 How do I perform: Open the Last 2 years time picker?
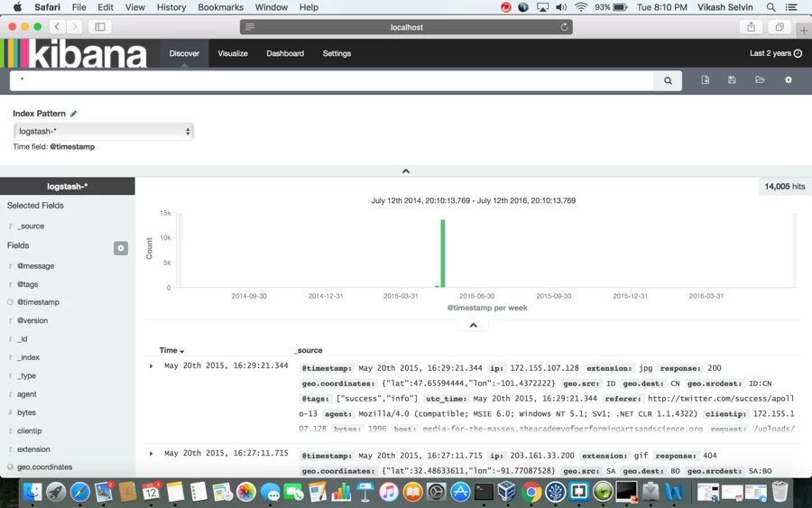[x=775, y=53]
